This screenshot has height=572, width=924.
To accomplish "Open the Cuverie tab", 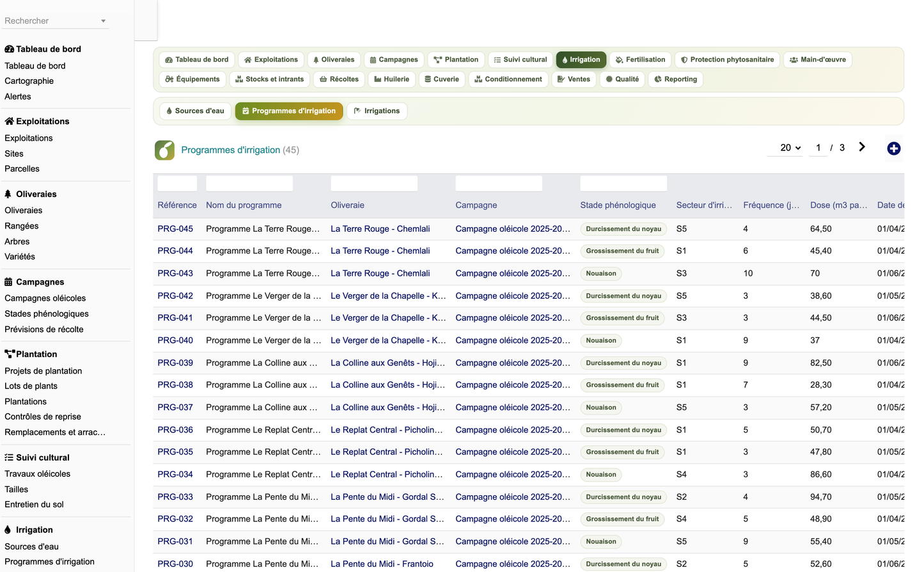I will point(441,79).
